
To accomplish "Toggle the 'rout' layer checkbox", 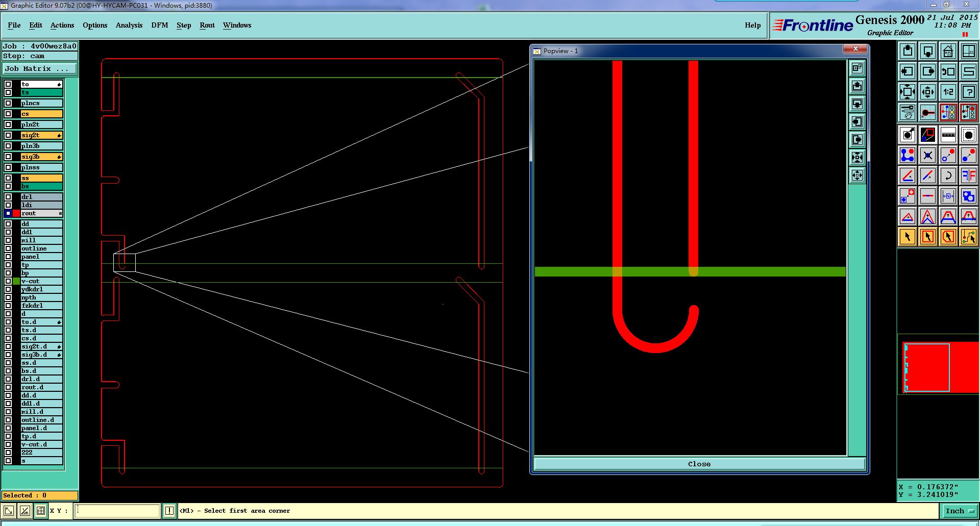I will (8, 213).
